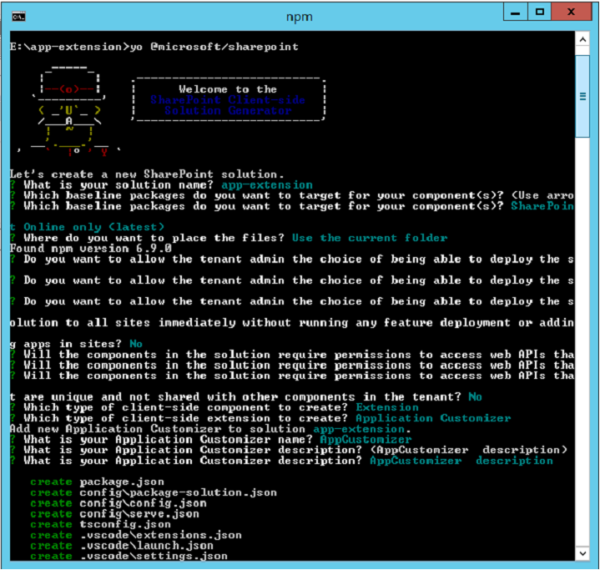600x570 pixels.
Task: Open the command prompt system menu icon
Action: [17, 15]
